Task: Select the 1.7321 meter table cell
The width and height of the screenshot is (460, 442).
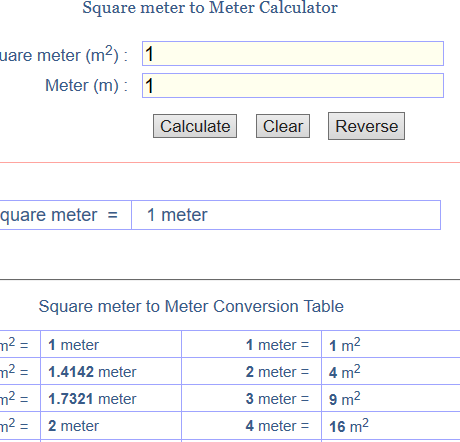Action: [111, 398]
